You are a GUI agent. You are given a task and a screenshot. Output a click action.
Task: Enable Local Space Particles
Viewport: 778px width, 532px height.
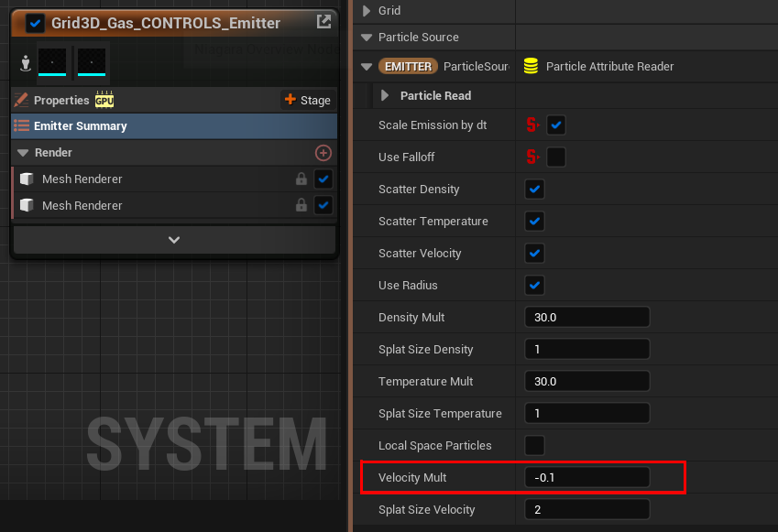534,445
